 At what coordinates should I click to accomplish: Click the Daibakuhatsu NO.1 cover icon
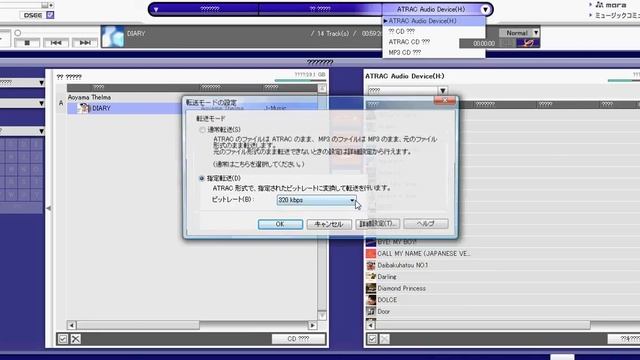pos(371,265)
